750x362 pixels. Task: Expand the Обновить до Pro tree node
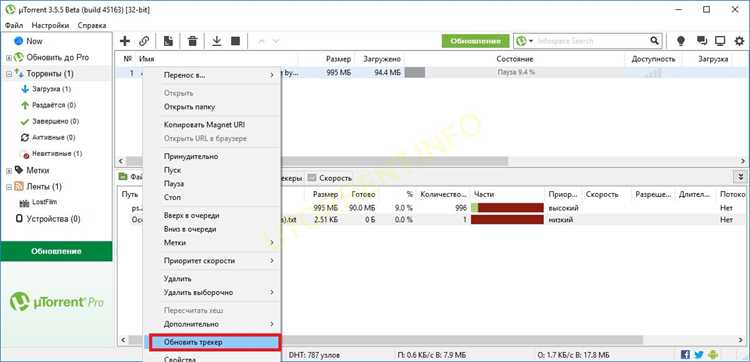pyautogui.click(x=9, y=58)
